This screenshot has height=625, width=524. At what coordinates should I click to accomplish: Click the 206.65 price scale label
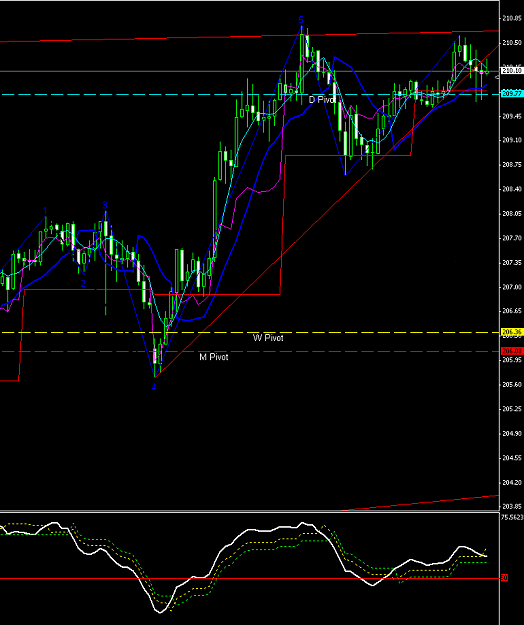[x=512, y=311]
